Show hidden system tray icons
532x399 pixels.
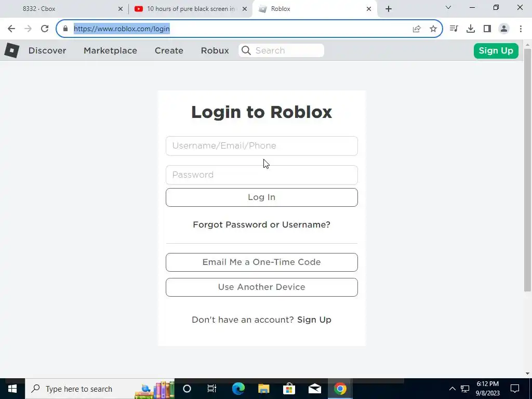click(x=453, y=389)
